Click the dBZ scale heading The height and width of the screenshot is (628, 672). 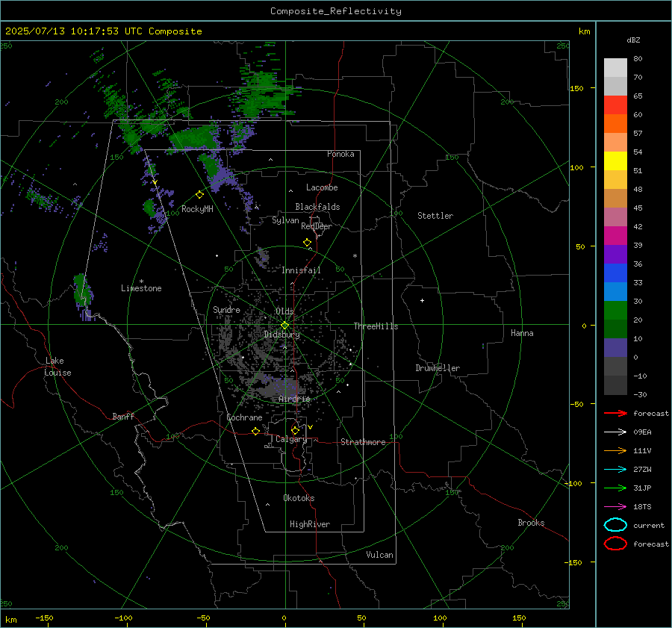633,40
